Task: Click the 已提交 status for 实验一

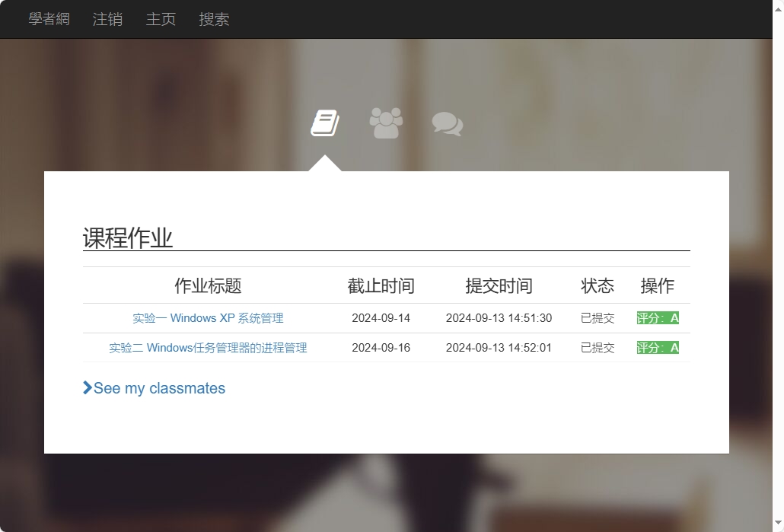Action: [598, 318]
